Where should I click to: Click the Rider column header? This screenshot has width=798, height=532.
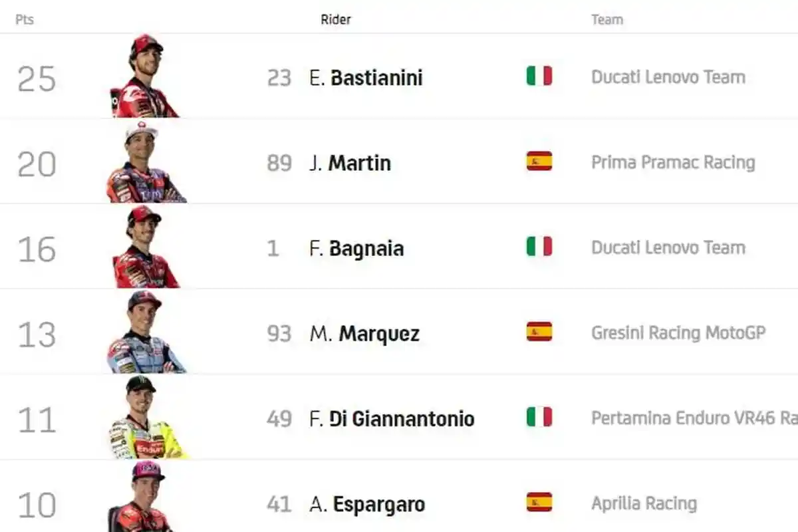pyautogui.click(x=336, y=19)
